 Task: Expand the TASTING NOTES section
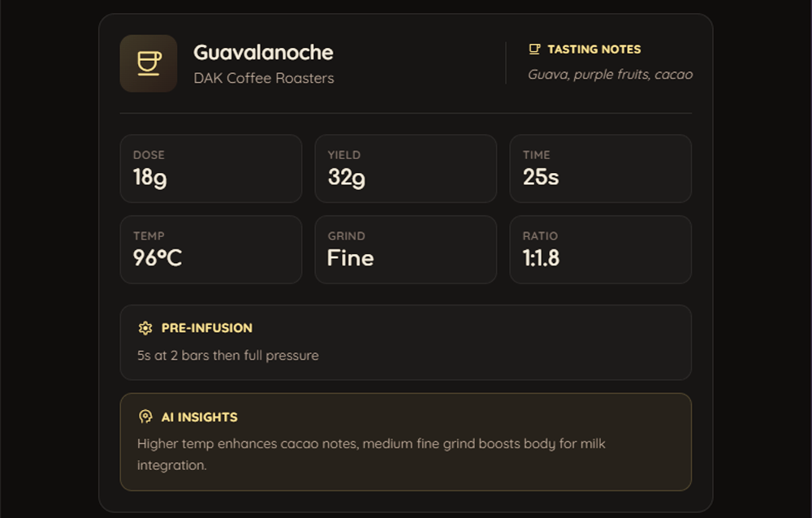tap(595, 49)
